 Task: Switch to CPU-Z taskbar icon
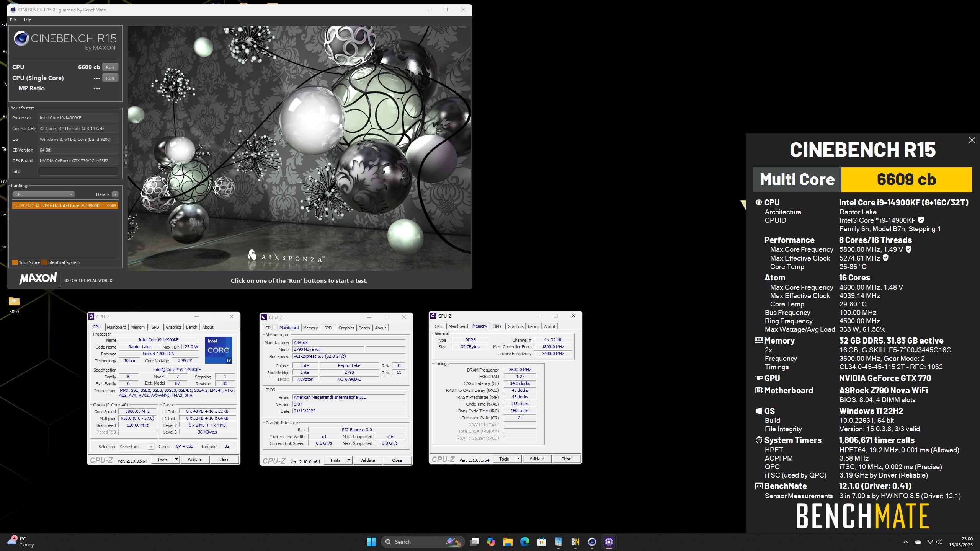click(x=609, y=541)
